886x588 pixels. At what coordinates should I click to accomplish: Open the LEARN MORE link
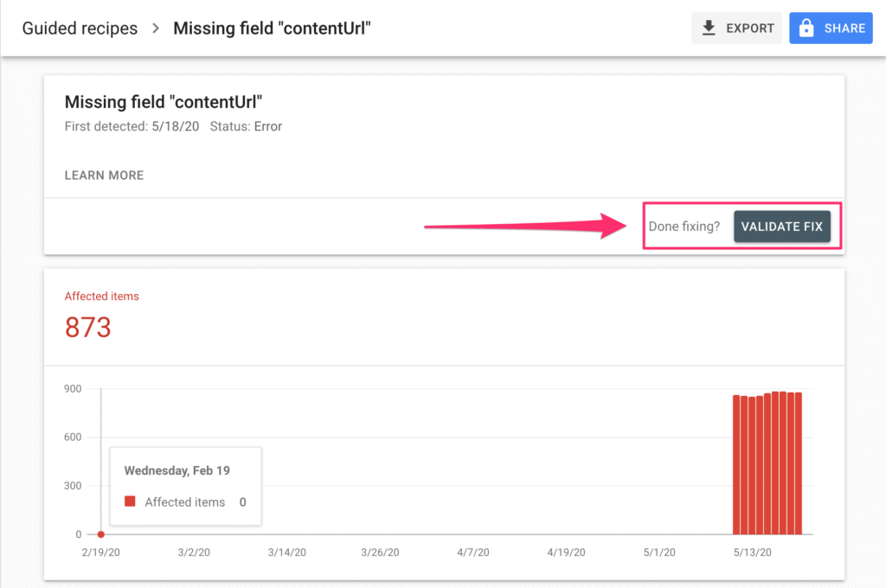(104, 175)
